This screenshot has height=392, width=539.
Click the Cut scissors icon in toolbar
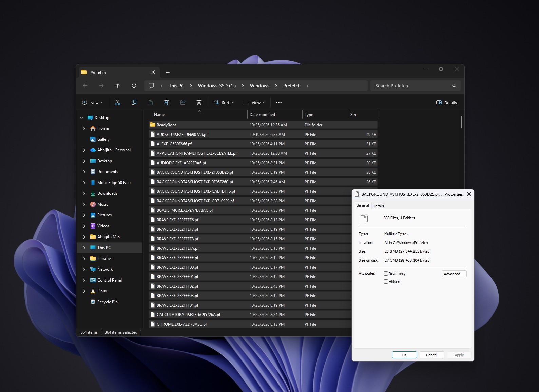(118, 102)
